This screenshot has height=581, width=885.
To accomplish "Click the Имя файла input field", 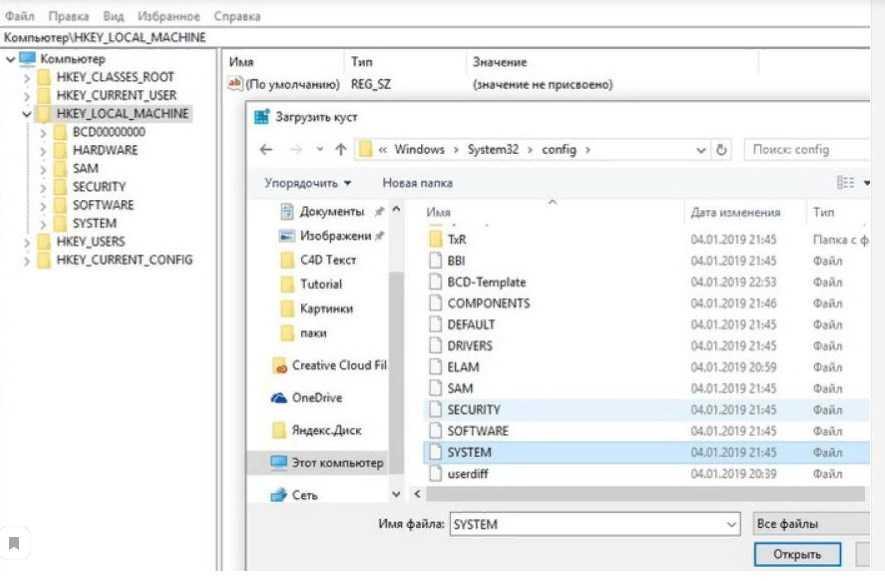I will point(595,525).
